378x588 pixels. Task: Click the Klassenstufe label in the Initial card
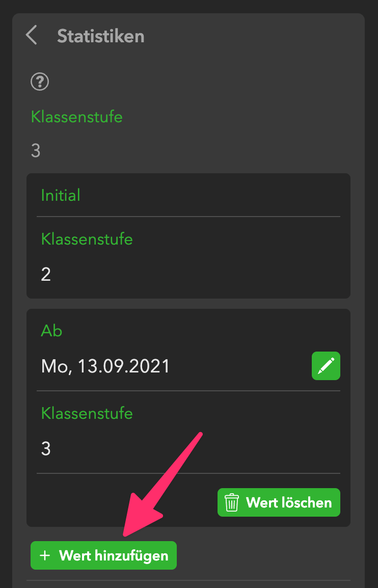(x=87, y=239)
